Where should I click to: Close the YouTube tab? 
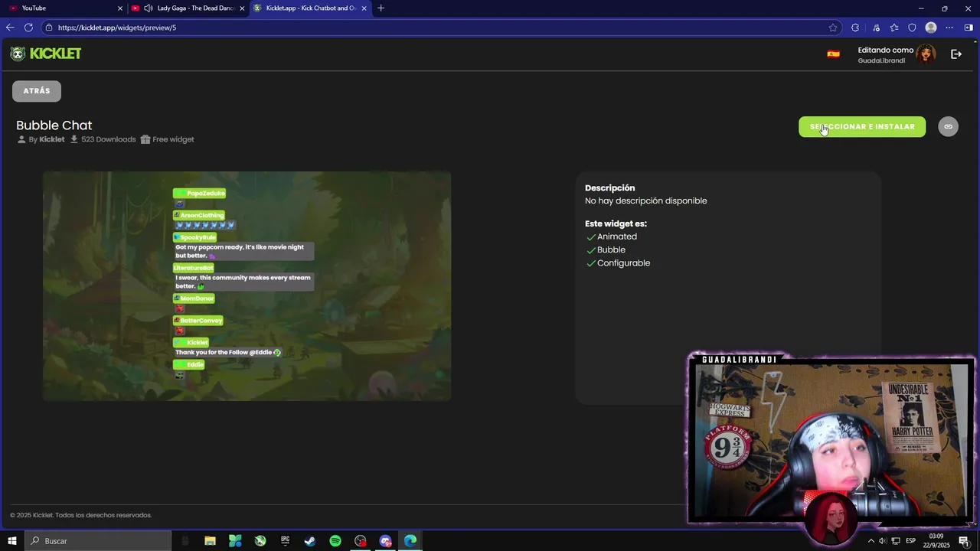tap(119, 8)
